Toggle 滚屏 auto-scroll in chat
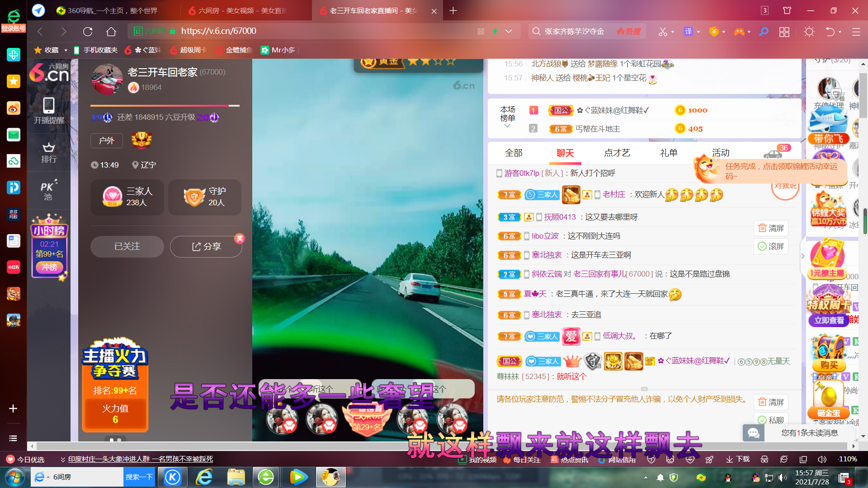The height and width of the screenshot is (488, 868). click(771, 246)
